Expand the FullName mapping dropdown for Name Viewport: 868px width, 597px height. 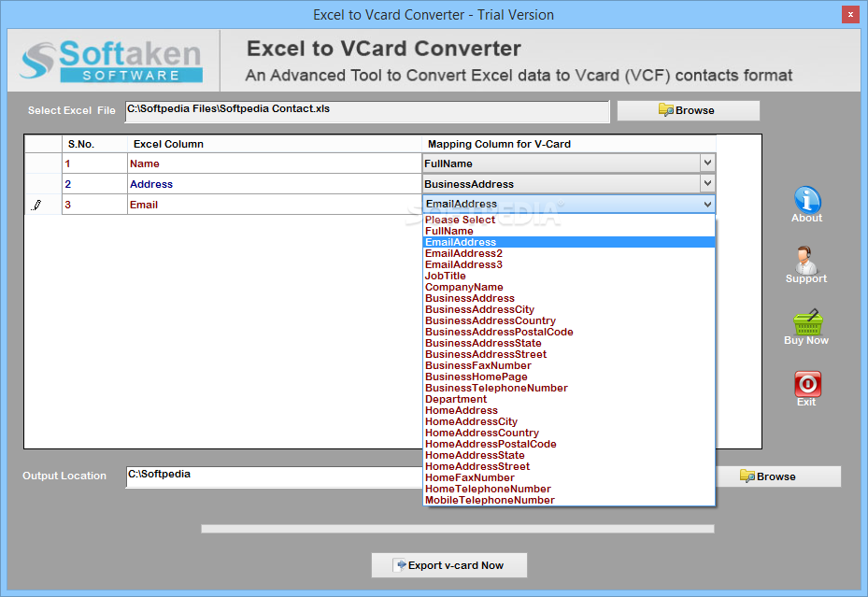tap(707, 163)
